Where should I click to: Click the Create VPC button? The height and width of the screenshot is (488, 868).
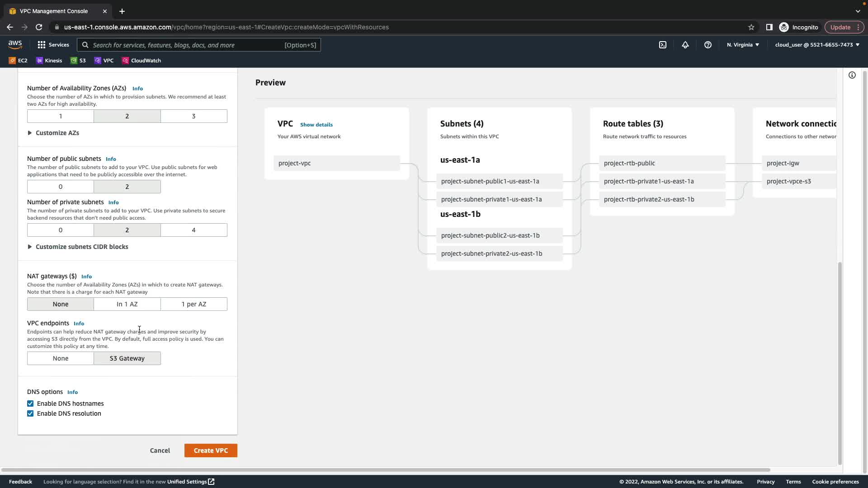pos(211,450)
